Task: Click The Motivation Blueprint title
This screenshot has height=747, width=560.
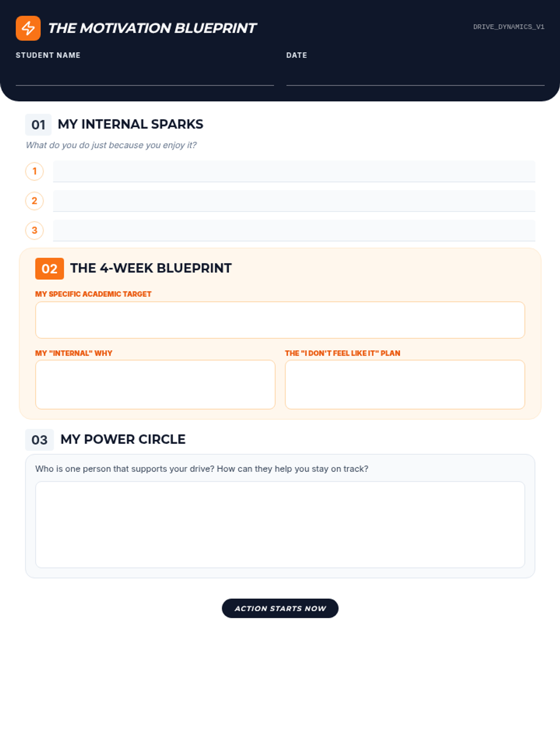Action: point(152,28)
